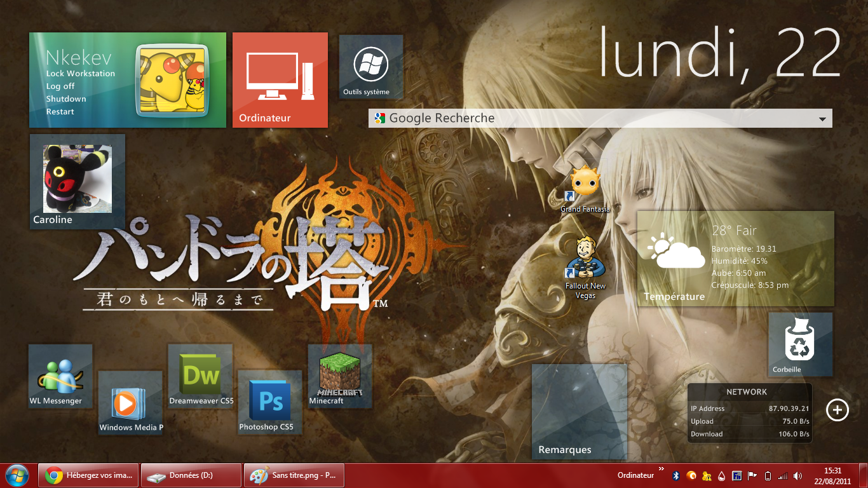868x488 pixels.
Task: Open the Remarques notes tile
Action: pos(580,412)
